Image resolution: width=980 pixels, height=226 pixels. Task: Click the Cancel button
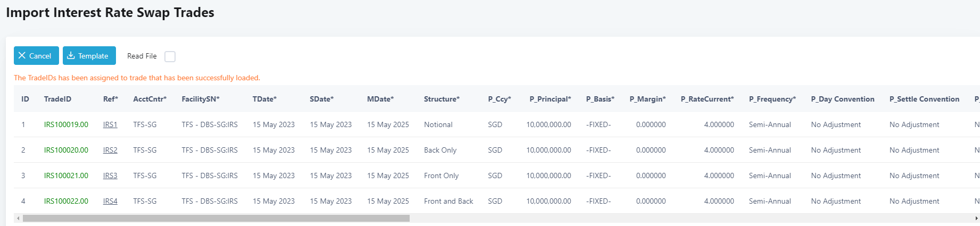click(x=36, y=56)
